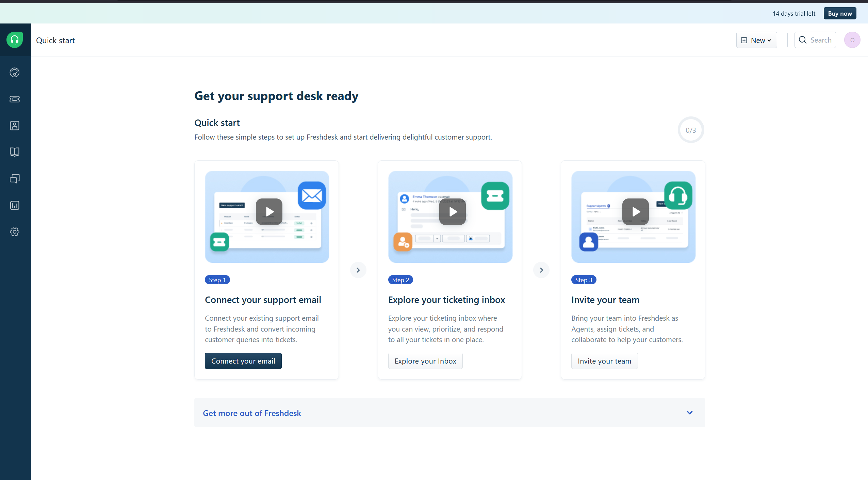The width and height of the screenshot is (868, 480).
Task: Click Explore your Inbox button
Action: [x=425, y=361]
